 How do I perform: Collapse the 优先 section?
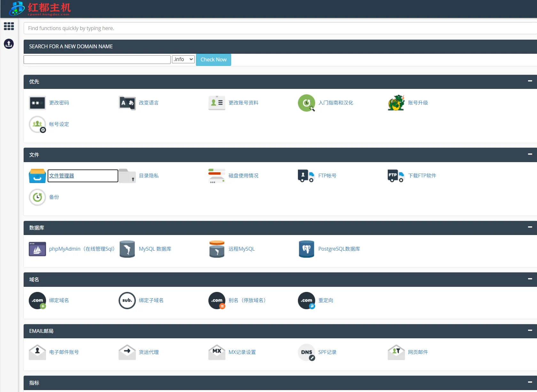(530, 81)
